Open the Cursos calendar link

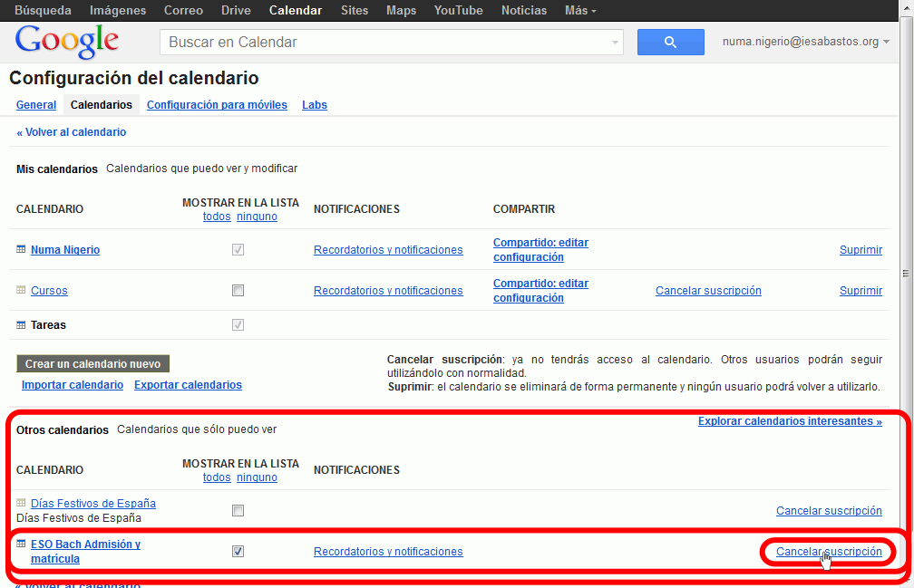[49, 291]
